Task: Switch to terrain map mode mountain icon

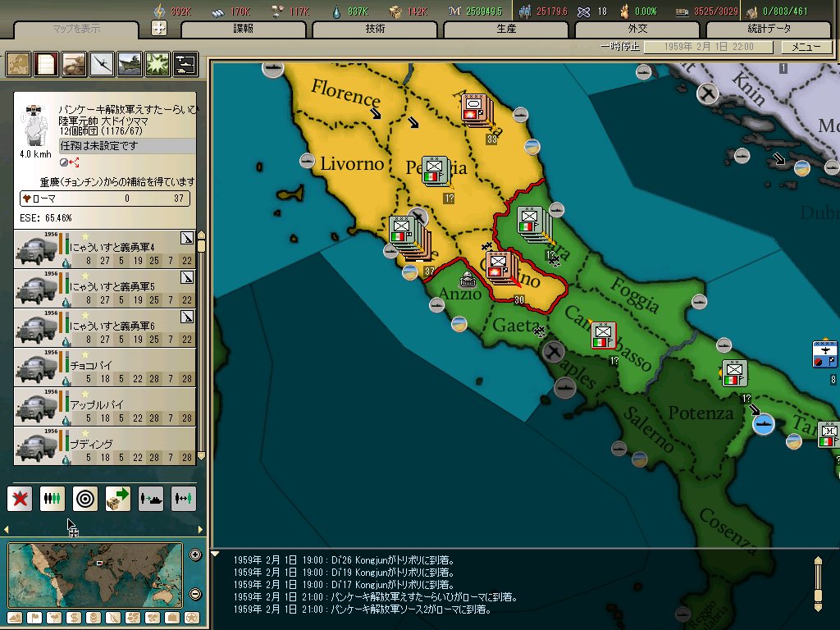Action: point(15,618)
